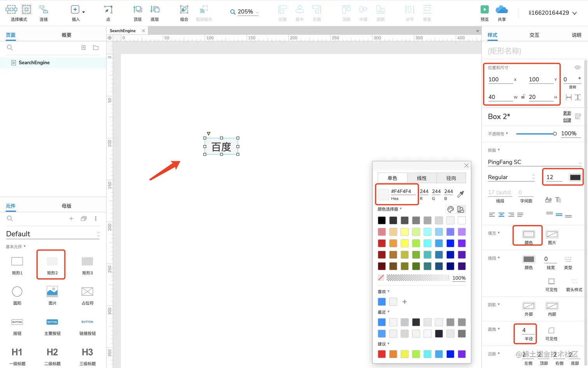588x368 pixels.
Task: Switch to the 交互 interactions tab
Action: (534, 35)
